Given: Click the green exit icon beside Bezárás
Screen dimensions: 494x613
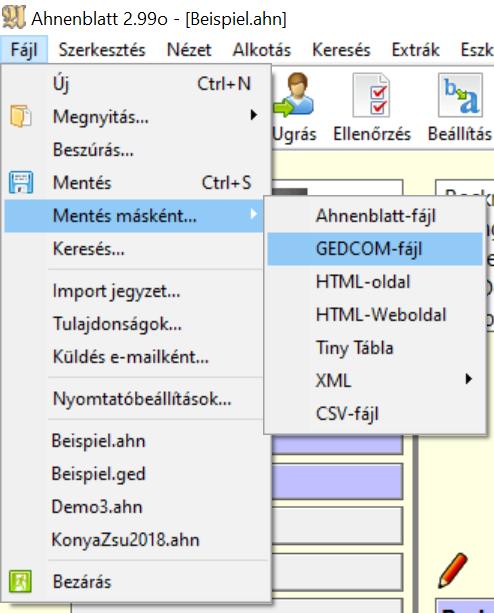Looking at the screenshot, I should point(20,581).
